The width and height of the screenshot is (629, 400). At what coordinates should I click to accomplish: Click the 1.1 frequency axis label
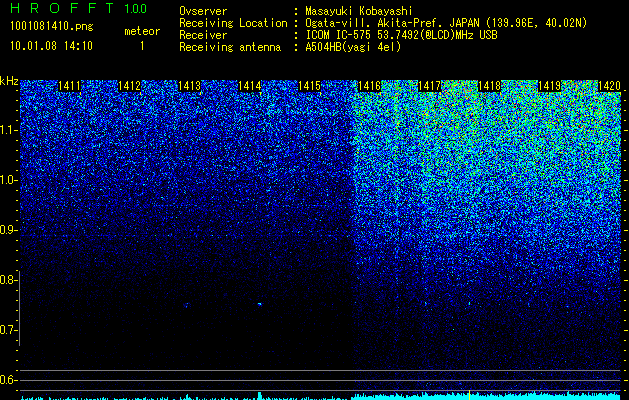pos(8,130)
